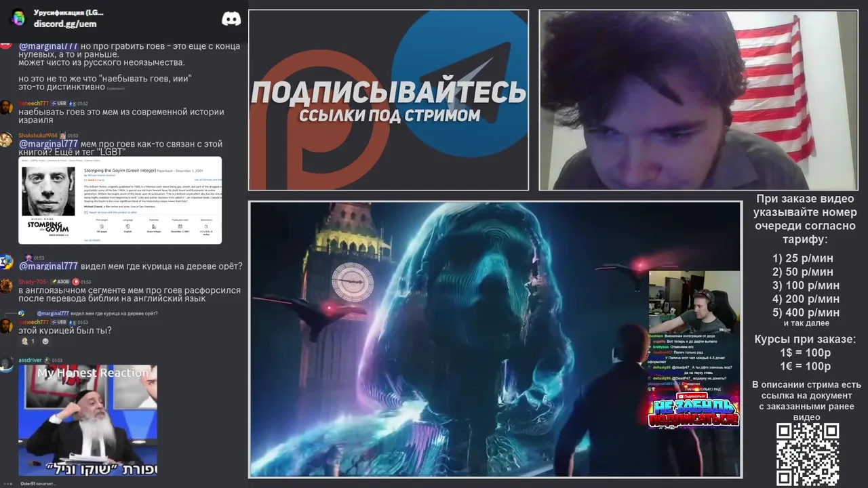Click the '2) 50 р/мин' tariff line
The height and width of the screenshot is (488, 868).
point(803,272)
